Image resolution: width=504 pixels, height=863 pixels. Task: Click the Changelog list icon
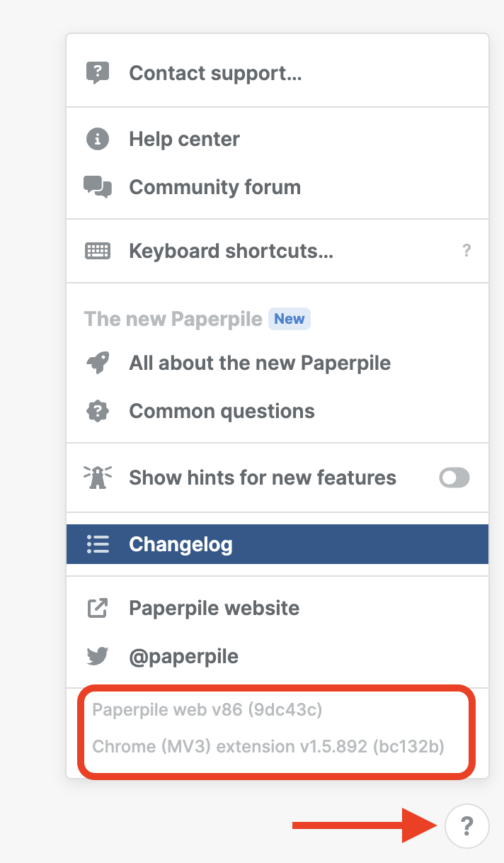[x=97, y=544]
